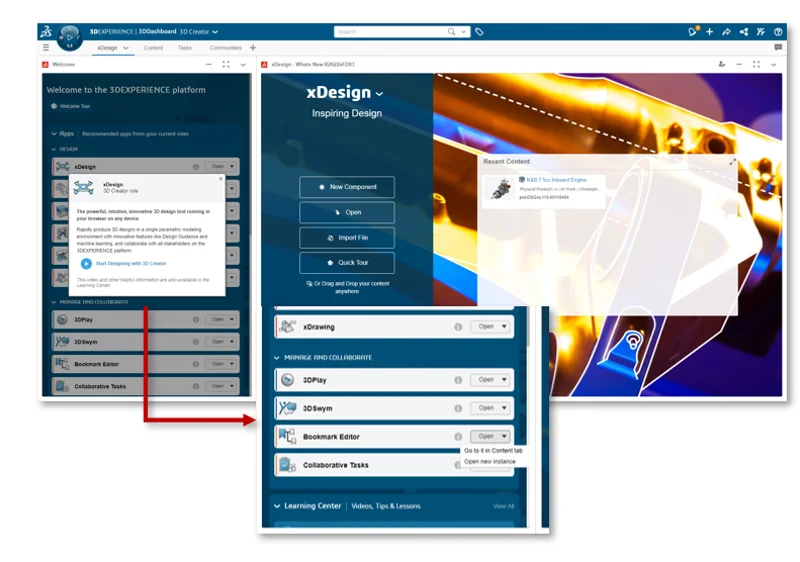Click in the top search field
The height and width of the screenshot is (562, 800).
[x=390, y=32]
